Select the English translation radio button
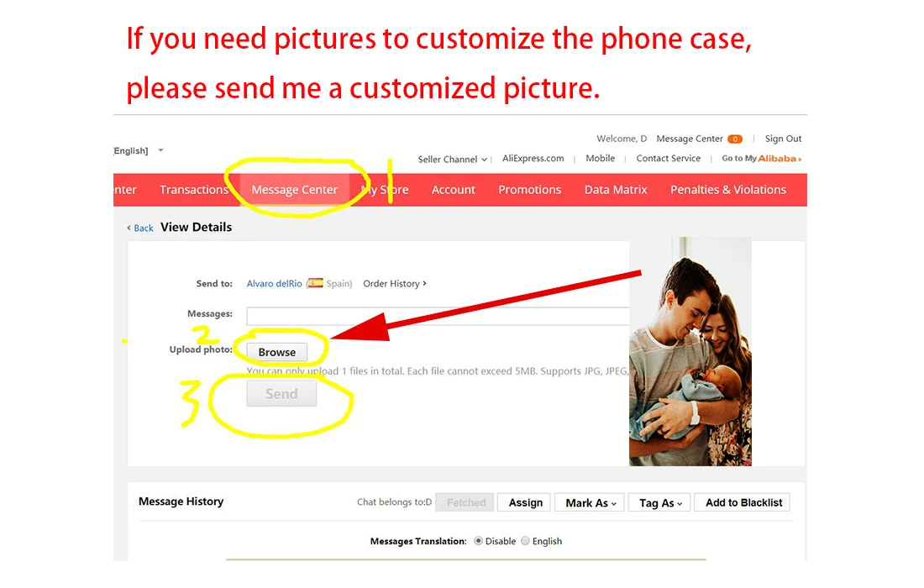Screen dimensions: 924x588 pyautogui.click(x=526, y=541)
